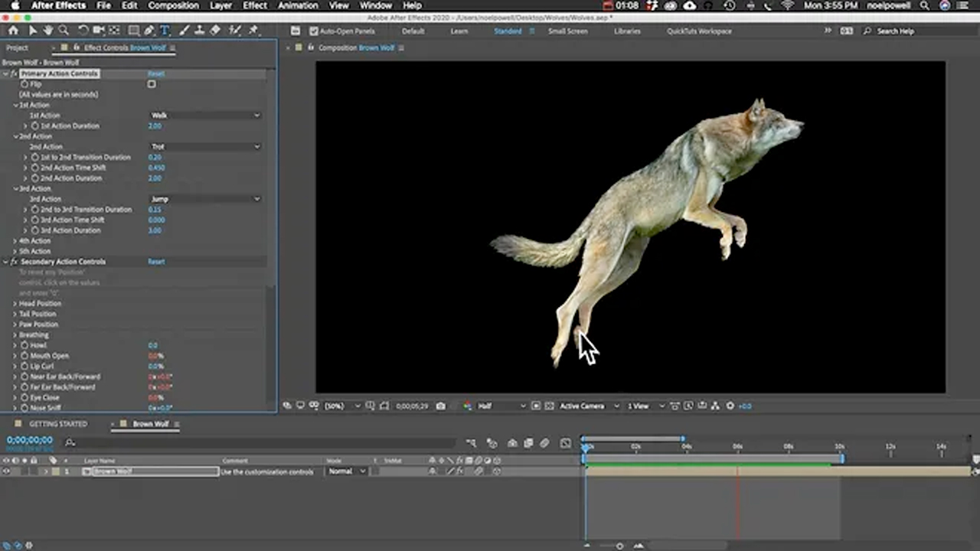This screenshot has width=980, height=551.
Task: Open the 1st Action Walk dropdown
Action: tap(205, 116)
